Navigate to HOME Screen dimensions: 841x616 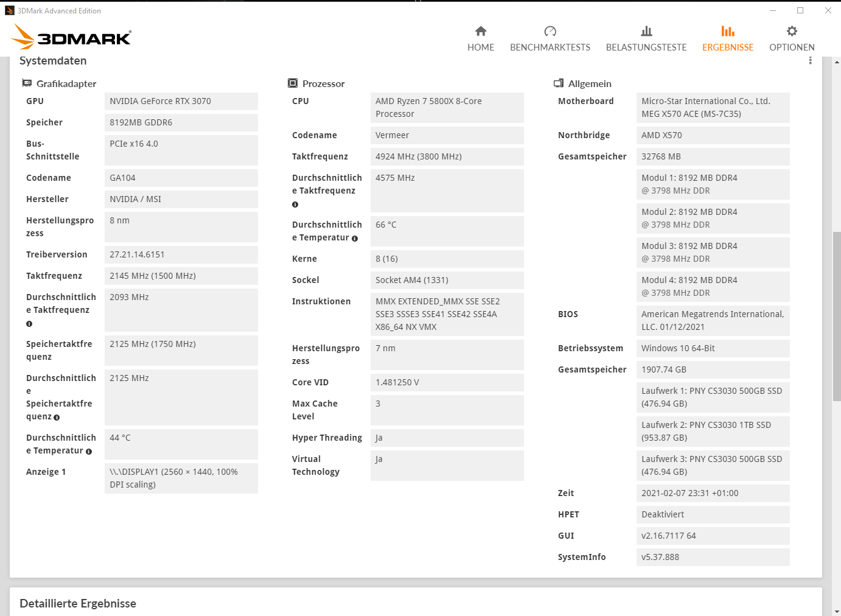click(x=481, y=47)
